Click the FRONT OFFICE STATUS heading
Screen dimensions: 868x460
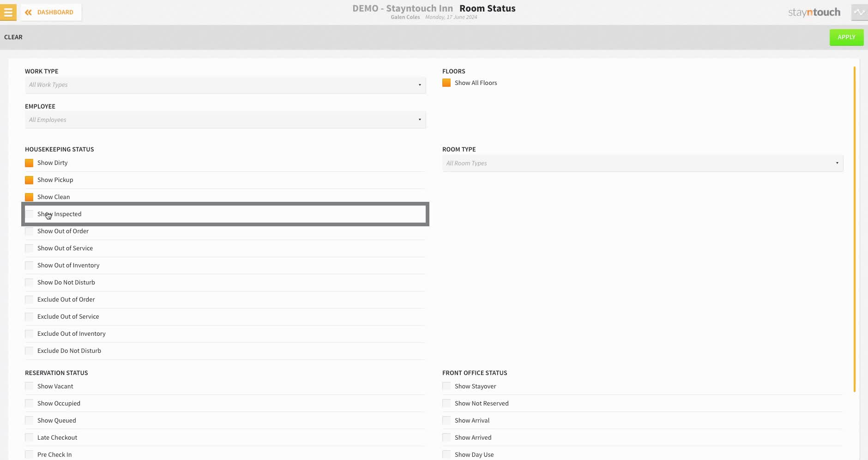point(475,373)
